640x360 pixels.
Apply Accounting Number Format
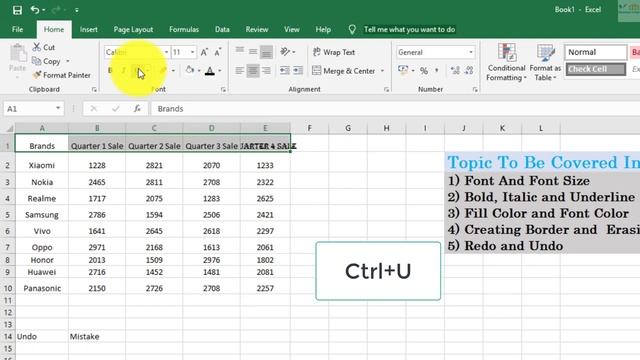pyautogui.click(x=403, y=71)
